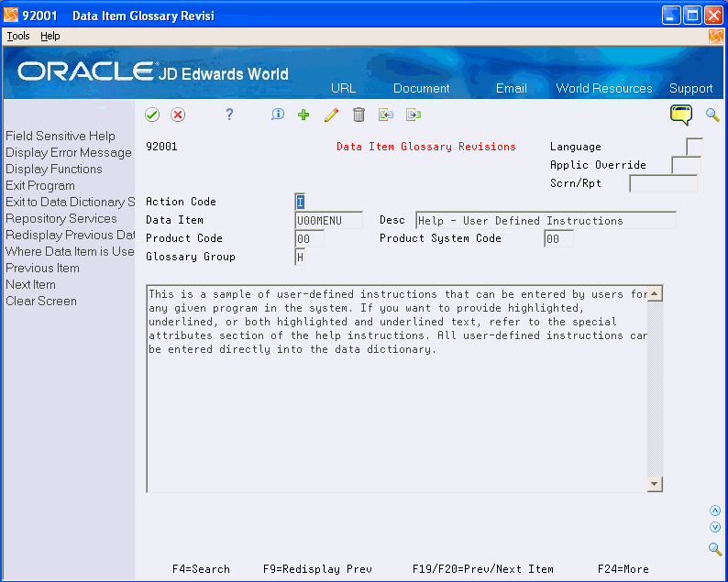Screen dimensions: 728x582
Task: Click the magnifier icon in the toolbar
Action: pyautogui.click(x=712, y=115)
